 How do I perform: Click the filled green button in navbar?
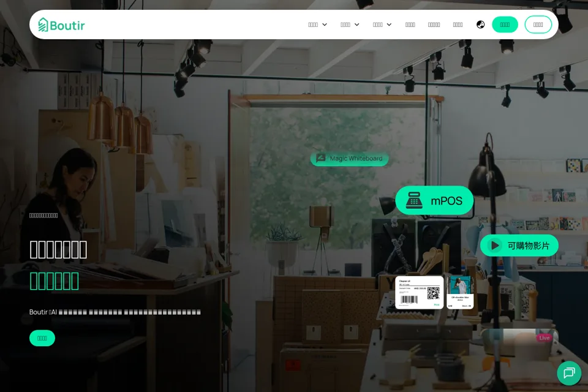505,24
